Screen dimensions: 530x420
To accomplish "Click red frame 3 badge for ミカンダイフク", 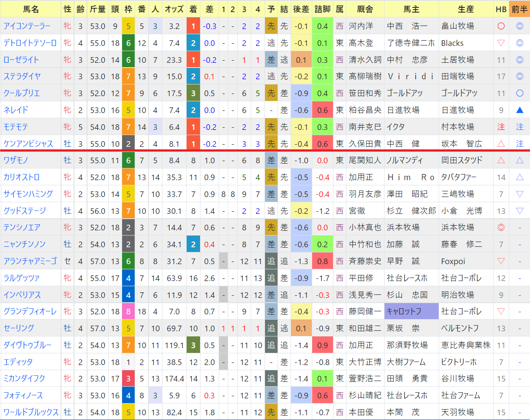I will pyautogui.click(x=129, y=378).
